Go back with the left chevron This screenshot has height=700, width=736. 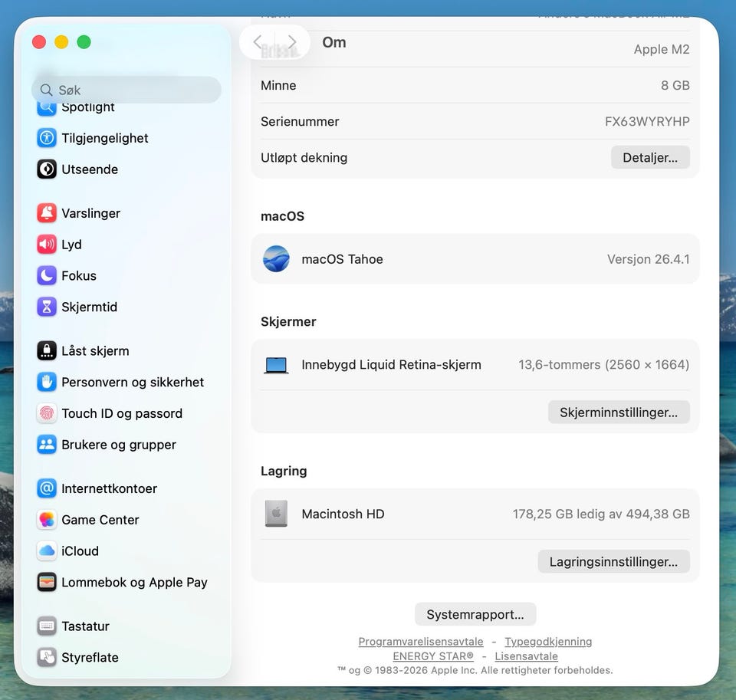tap(258, 41)
